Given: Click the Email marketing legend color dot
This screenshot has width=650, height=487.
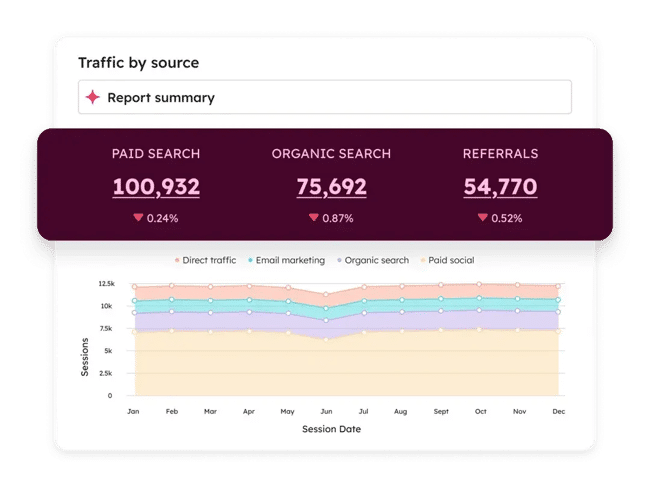Looking at the screenshot, I should click(x=250, y=260).
